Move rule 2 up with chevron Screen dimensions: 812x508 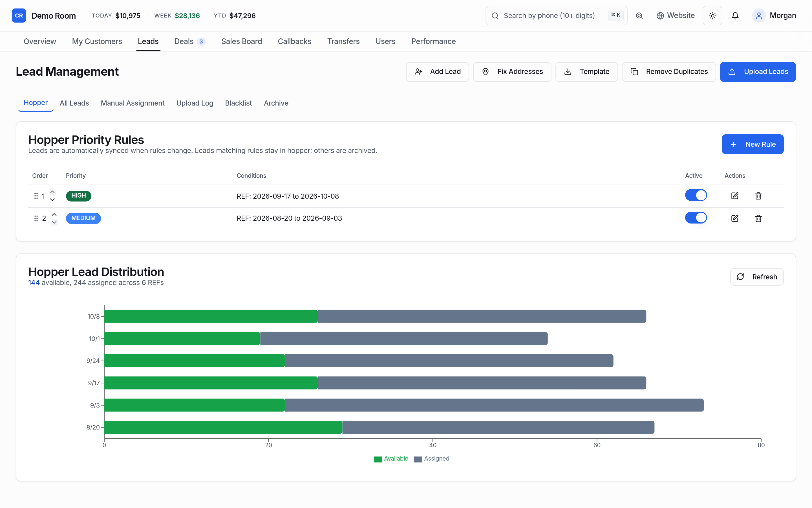click(x=54, y=214)
